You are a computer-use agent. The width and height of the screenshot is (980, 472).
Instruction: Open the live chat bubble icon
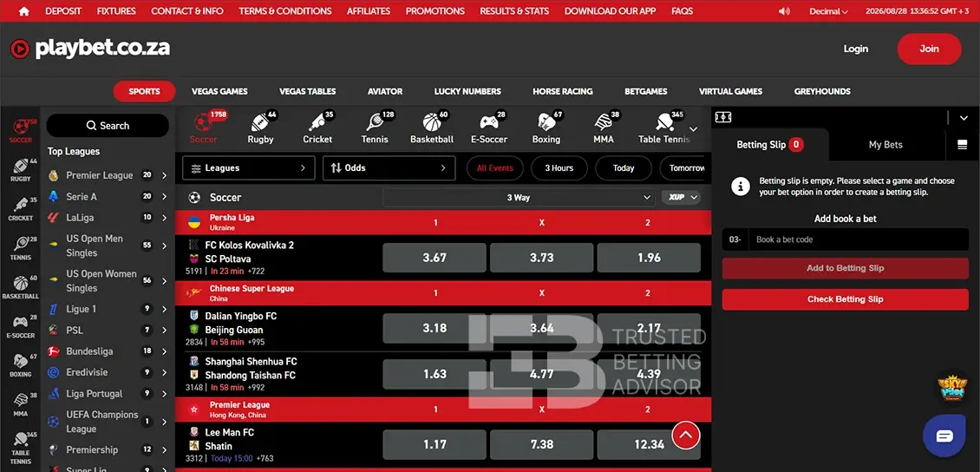pos(945,436)
